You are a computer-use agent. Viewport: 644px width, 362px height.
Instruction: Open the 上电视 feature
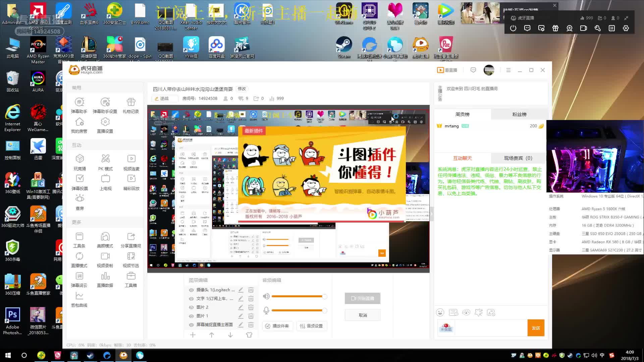coord(105,182)
